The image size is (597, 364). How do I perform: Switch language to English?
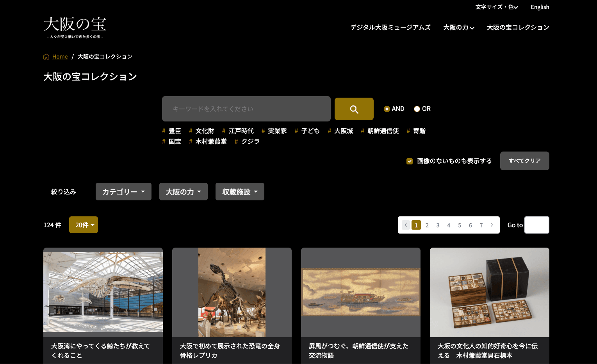pos(540,7)
